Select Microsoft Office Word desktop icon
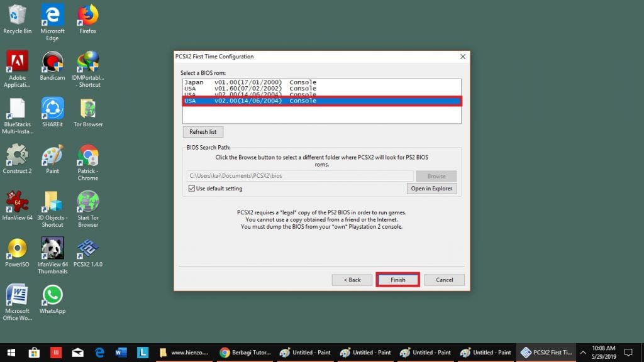 tap(17, 302)
